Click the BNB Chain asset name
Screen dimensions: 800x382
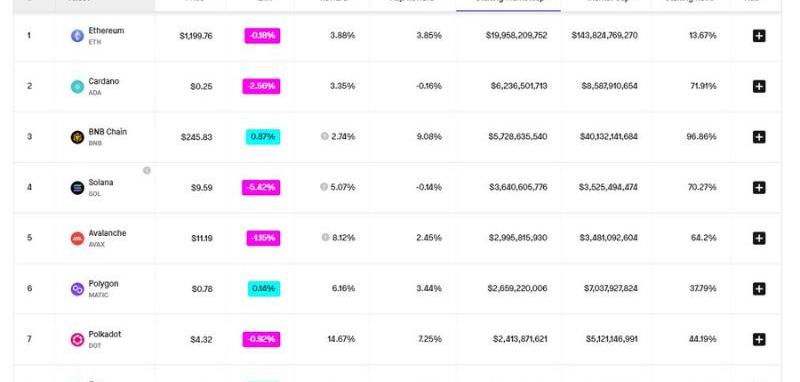(108, 132)
